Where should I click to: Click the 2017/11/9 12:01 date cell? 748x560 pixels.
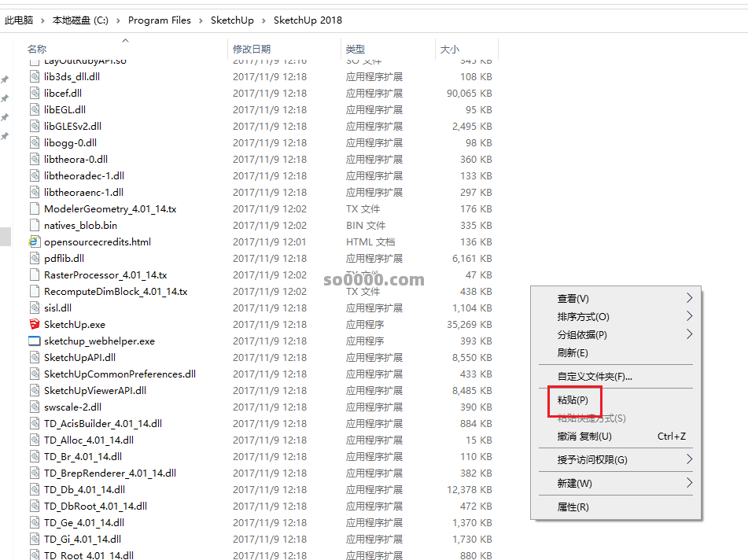tap(270, 241)
